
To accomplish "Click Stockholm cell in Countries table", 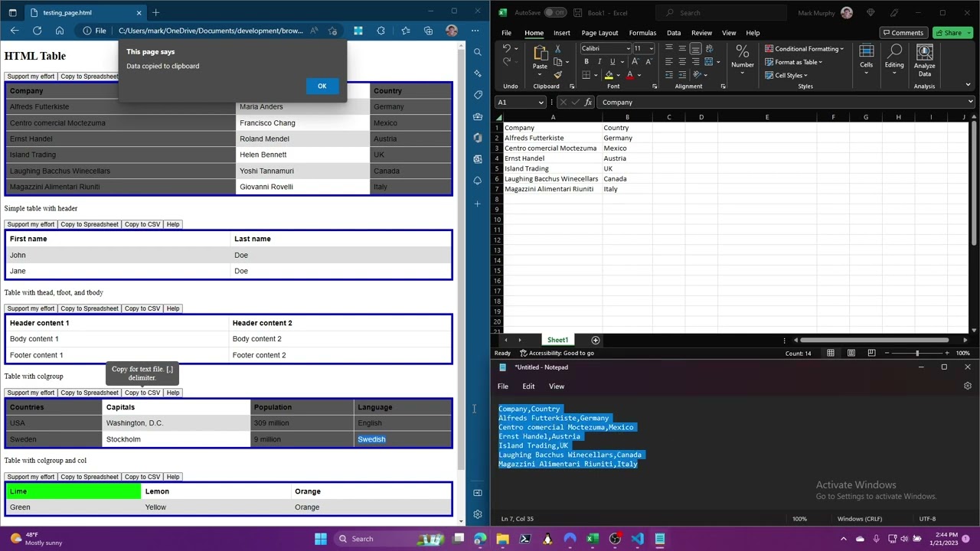I will [x=176, y=439].
